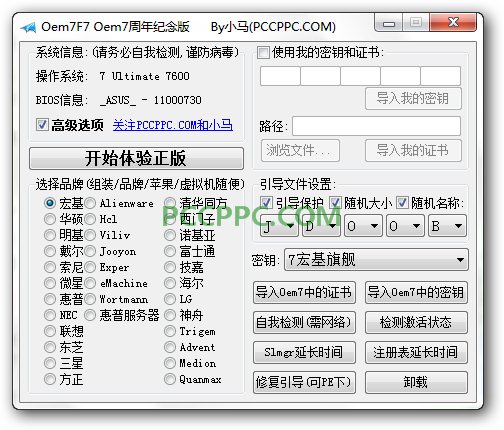Click the 检测激活状态 button
The width and height of the screenshot is (504, 430).
click(x=416, y=322)
